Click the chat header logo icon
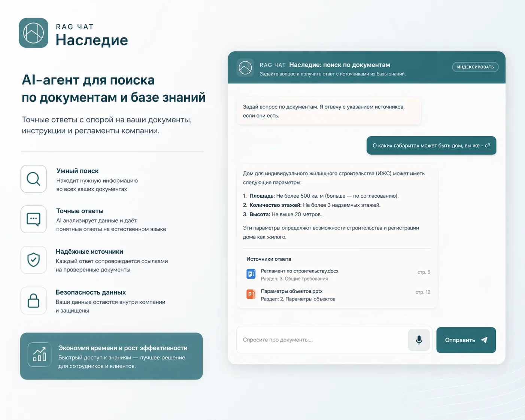525x420 pixels. tap(245, 67)
